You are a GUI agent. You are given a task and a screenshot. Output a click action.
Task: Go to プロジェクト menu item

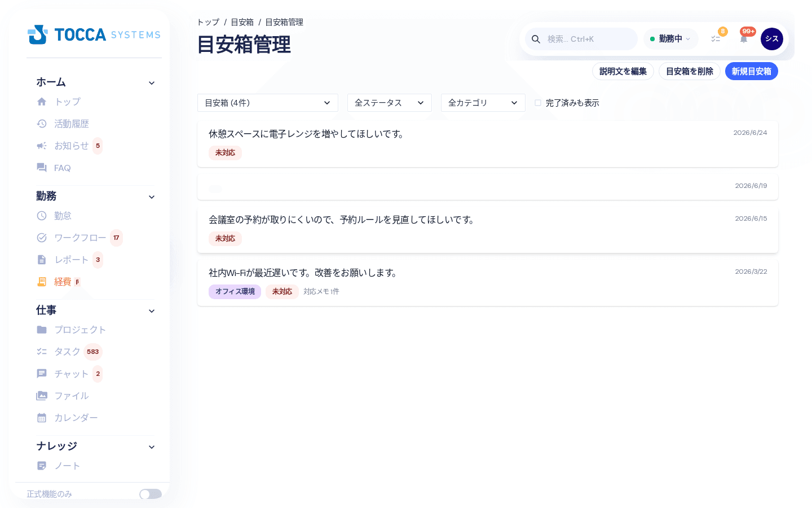(80, 330)
